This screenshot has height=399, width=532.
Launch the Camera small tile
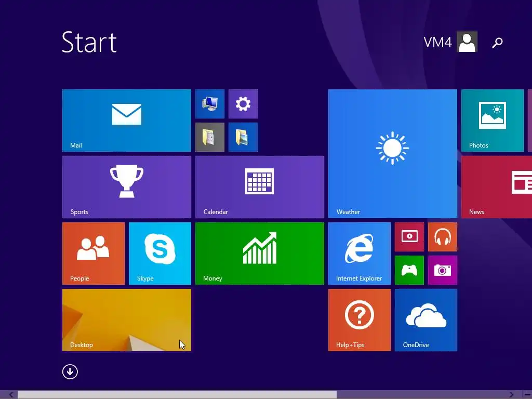(443, 270)
